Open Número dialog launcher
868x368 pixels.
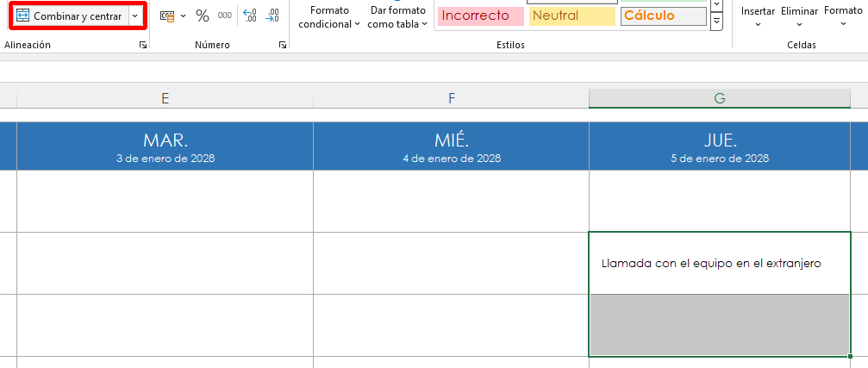(283, 46)
